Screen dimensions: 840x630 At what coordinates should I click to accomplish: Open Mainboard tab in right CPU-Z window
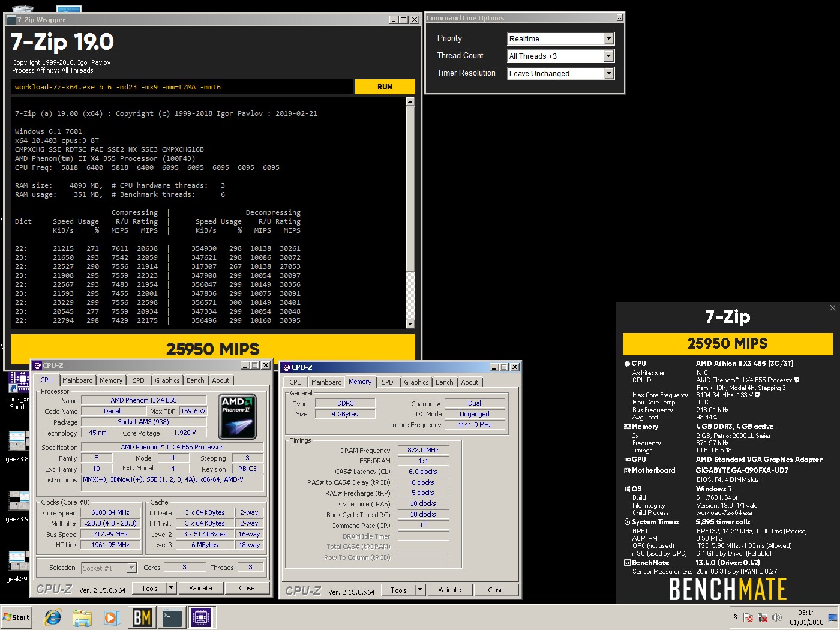click(326, 382)
